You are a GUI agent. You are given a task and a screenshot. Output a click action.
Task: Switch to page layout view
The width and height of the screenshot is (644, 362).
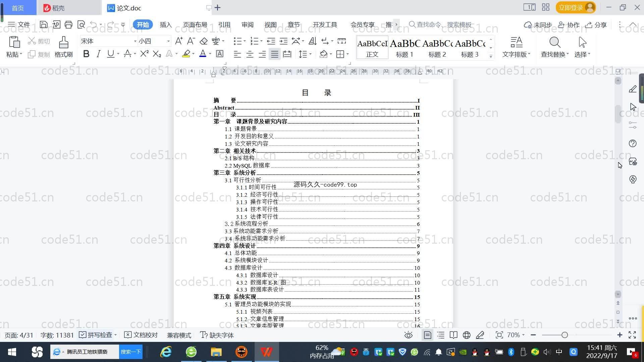point(428,335)
